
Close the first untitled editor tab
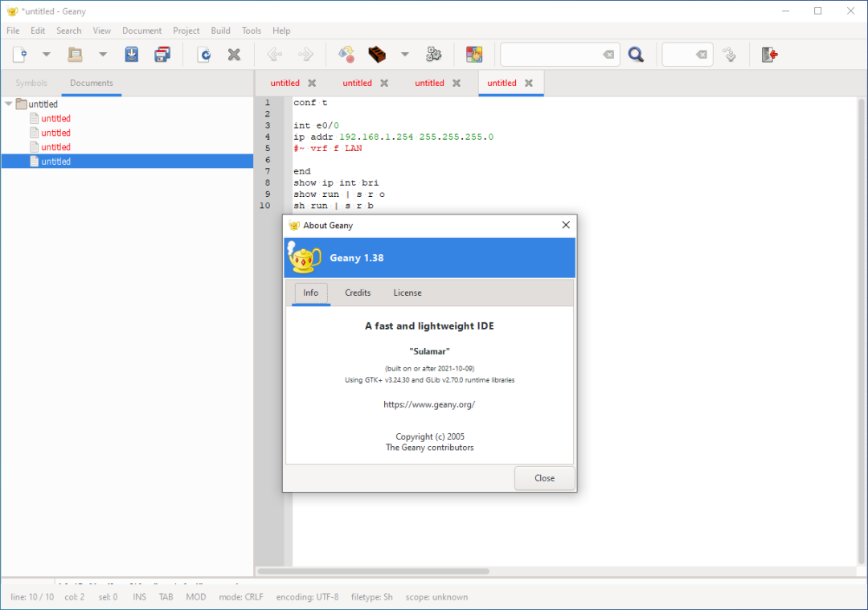312,83
